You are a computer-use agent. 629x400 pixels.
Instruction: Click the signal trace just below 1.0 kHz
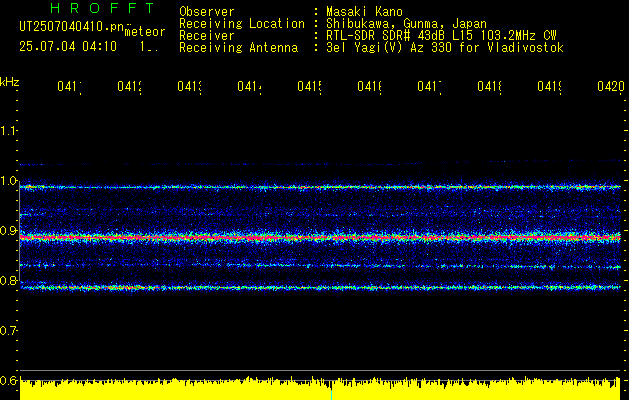click(x=320, y=187)
